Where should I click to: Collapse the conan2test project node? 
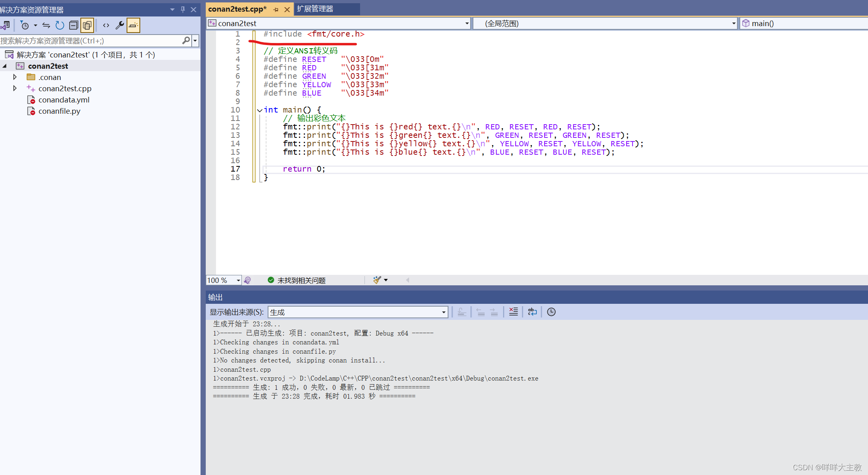point(5,66)
